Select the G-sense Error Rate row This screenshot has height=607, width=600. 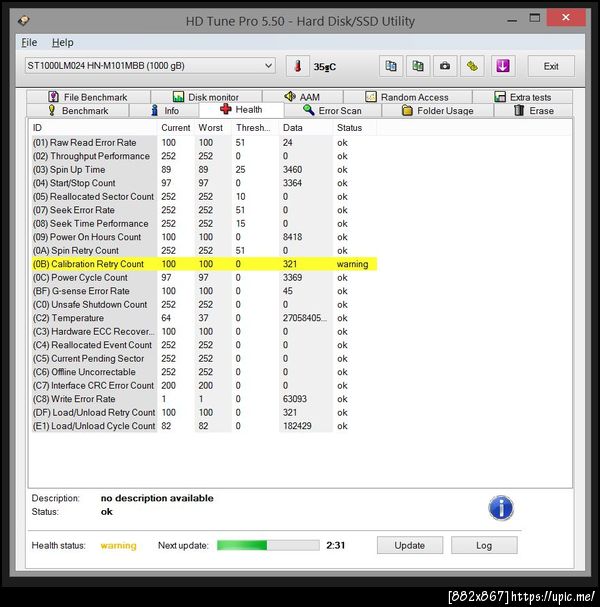point(204,291)
